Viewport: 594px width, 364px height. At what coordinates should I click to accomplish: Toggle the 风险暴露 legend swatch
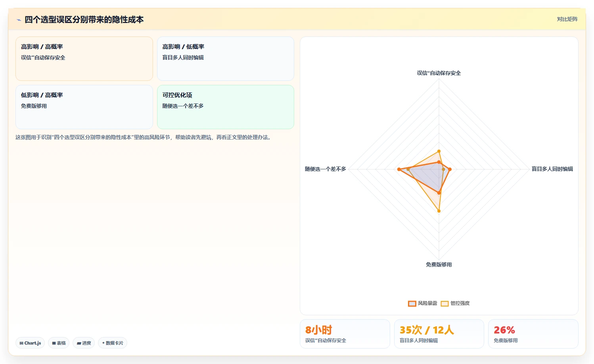412,304
